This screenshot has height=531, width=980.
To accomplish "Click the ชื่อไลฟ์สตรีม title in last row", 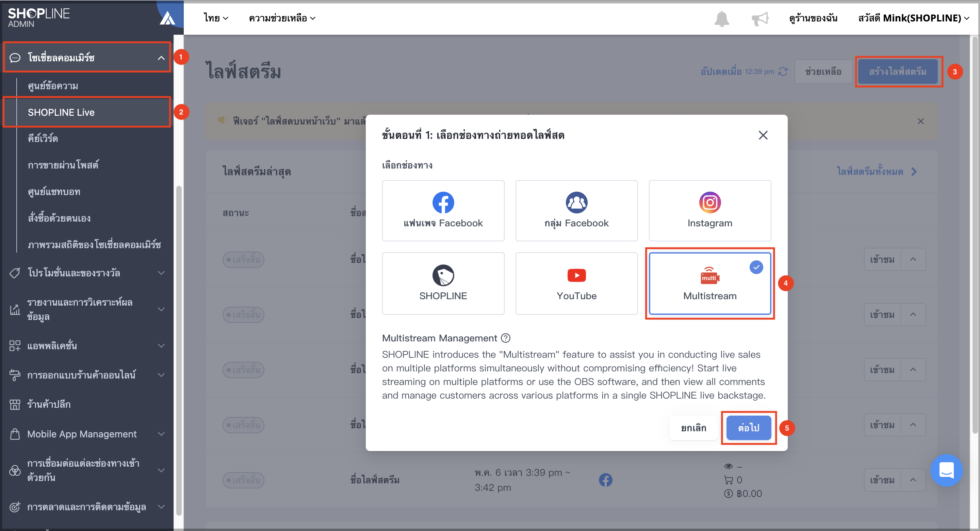I will tap(375, 480).
